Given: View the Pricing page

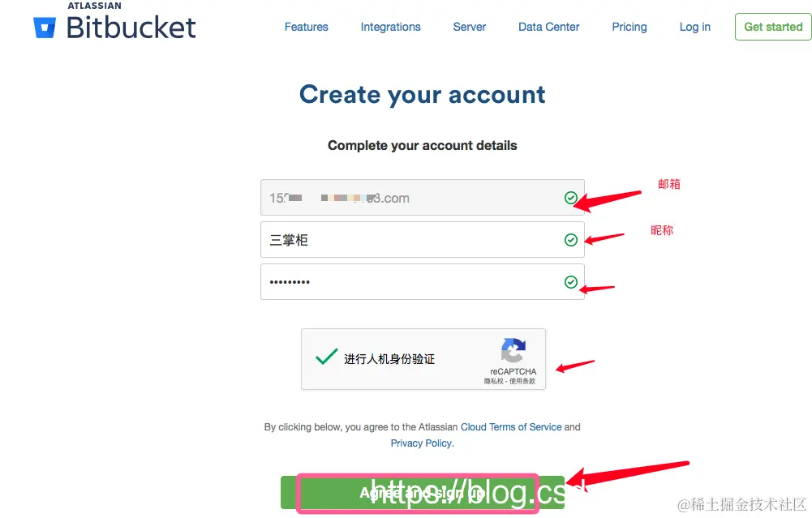Looking at the screenshot, I should pos(629,27).
